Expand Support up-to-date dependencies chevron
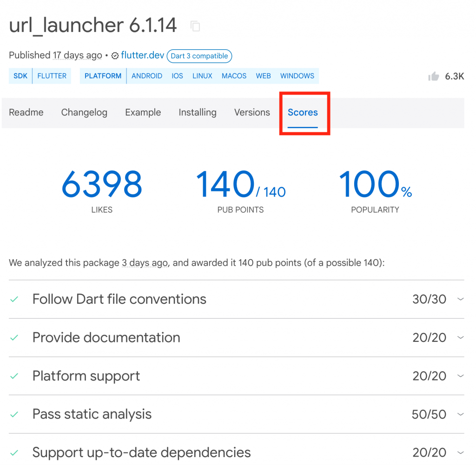The height and width of the screenshot is (465, 476). click(x=461, y=452)
